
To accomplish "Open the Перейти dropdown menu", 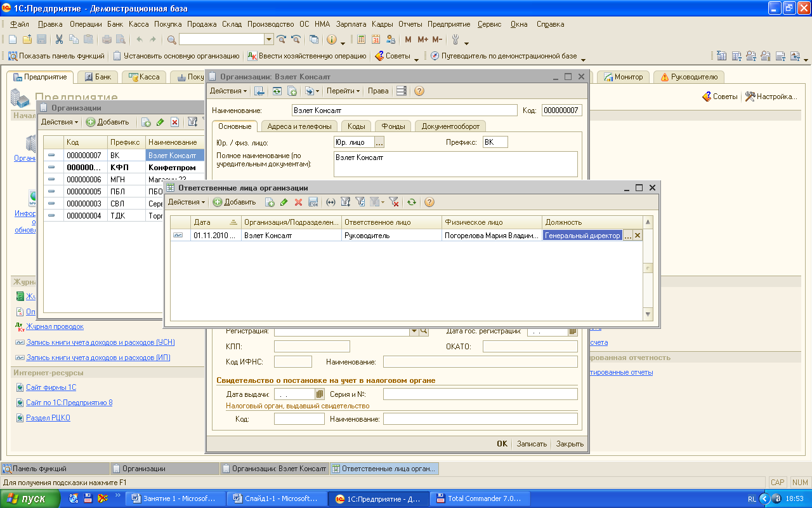I will [x=343, y=91].
